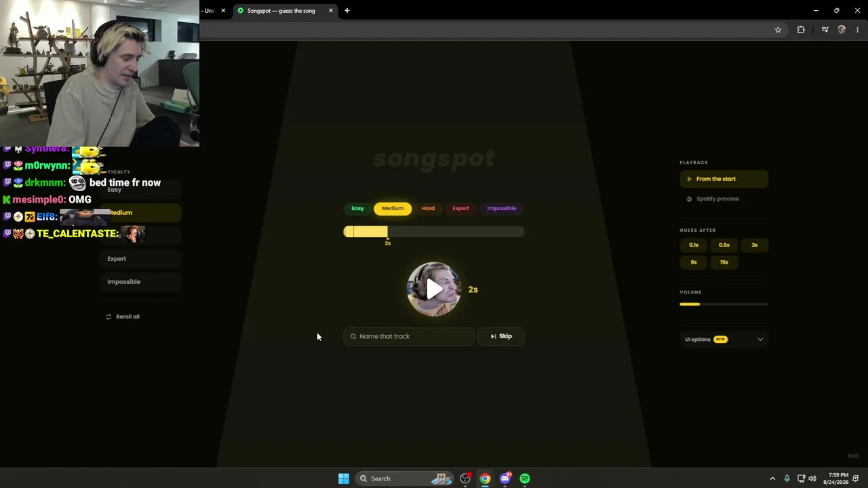
Task: Open the browser Extensions puzzle icon
Action: pos(801,30)
